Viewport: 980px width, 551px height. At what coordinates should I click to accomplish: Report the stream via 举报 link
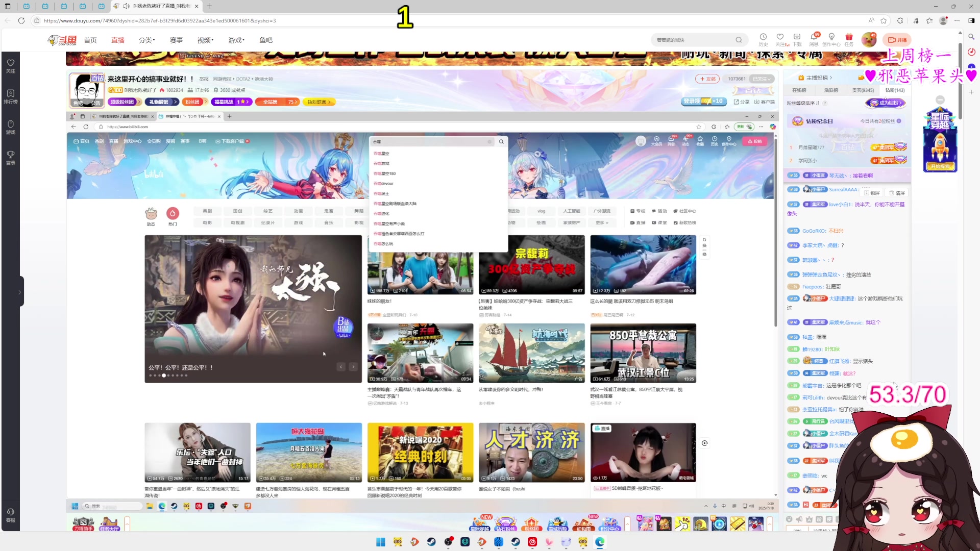204,79
